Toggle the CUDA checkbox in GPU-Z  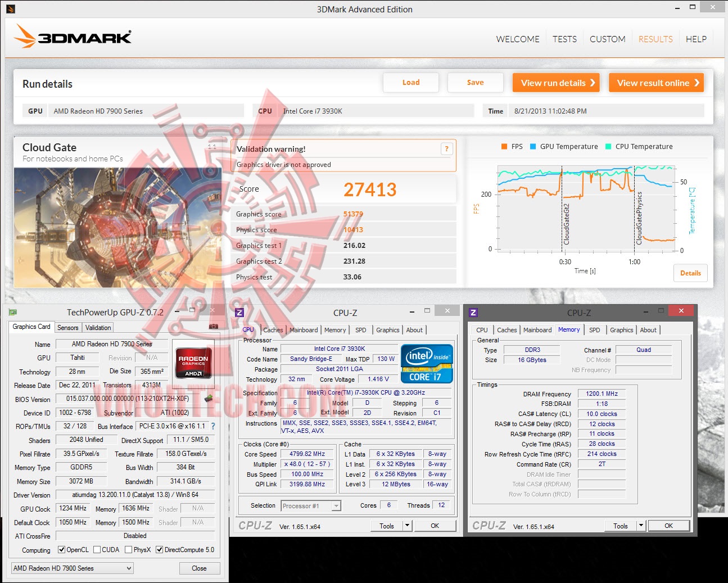click(97, 550)
